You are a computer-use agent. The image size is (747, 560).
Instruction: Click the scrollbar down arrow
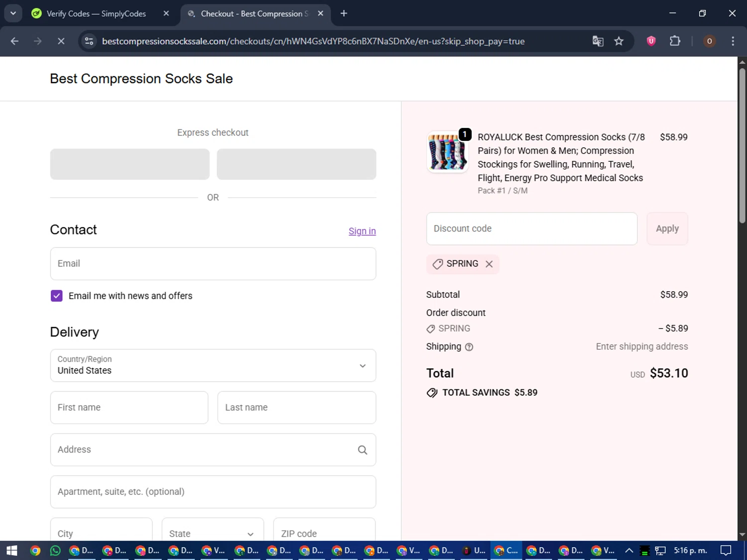742,535
